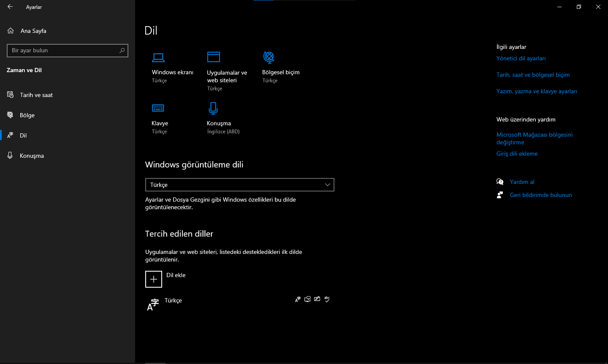Click the spell-check abc icon on Türkçe row
The image size is (608, 364).
(327, 299)
